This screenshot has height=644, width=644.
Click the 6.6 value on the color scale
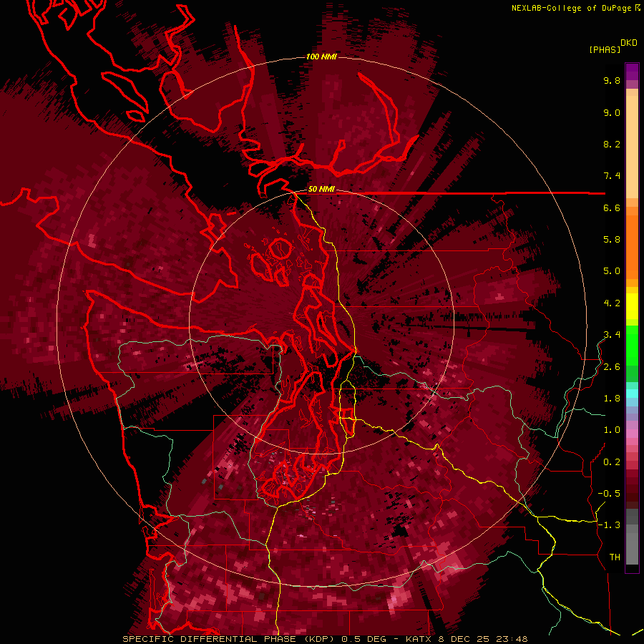pos(612,208)
